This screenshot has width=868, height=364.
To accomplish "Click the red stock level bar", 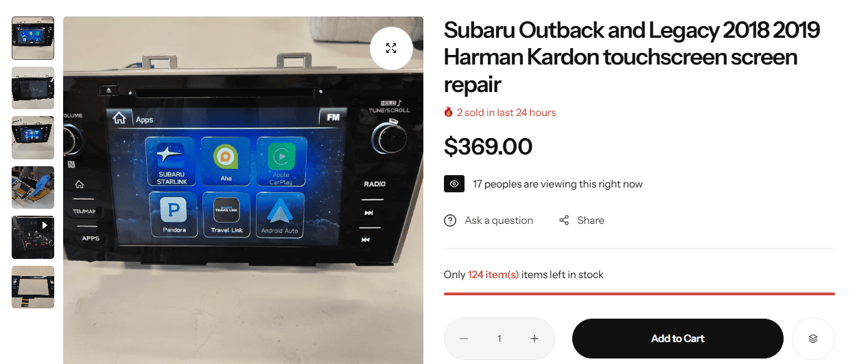I will point(640,294).
